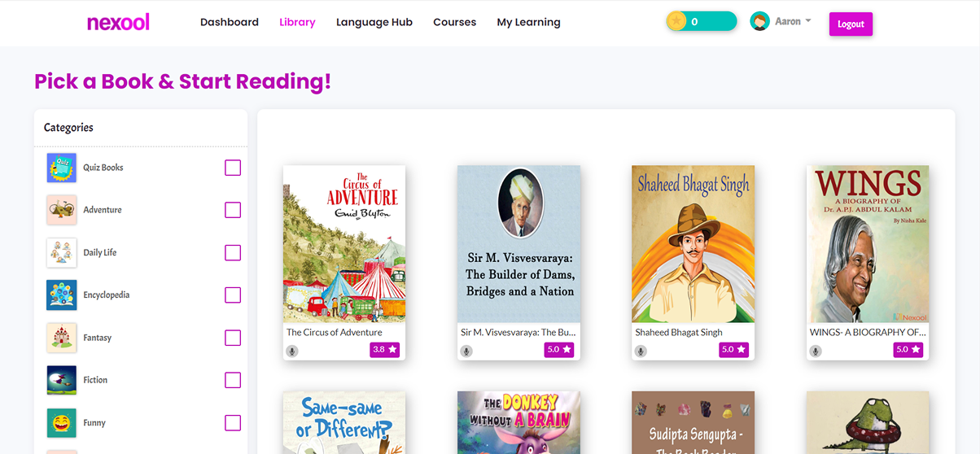Click the 3.8 star rating badge
This screenshot has height=454, width=980.
384,349
